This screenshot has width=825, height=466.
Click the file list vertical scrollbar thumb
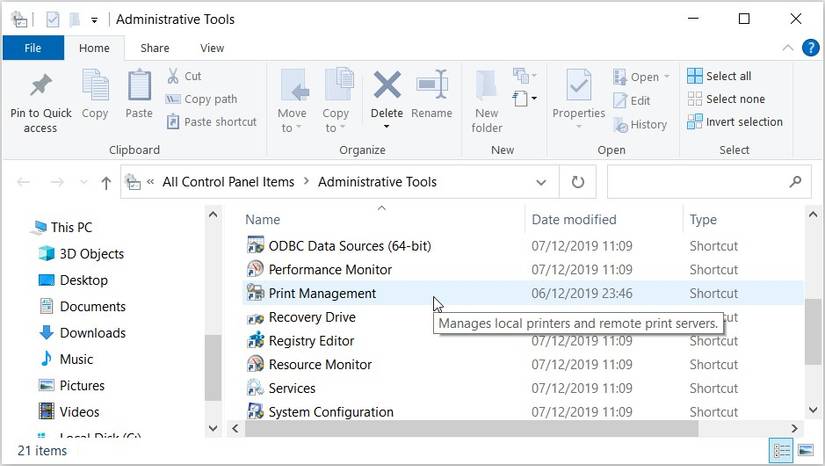[812, 334]
